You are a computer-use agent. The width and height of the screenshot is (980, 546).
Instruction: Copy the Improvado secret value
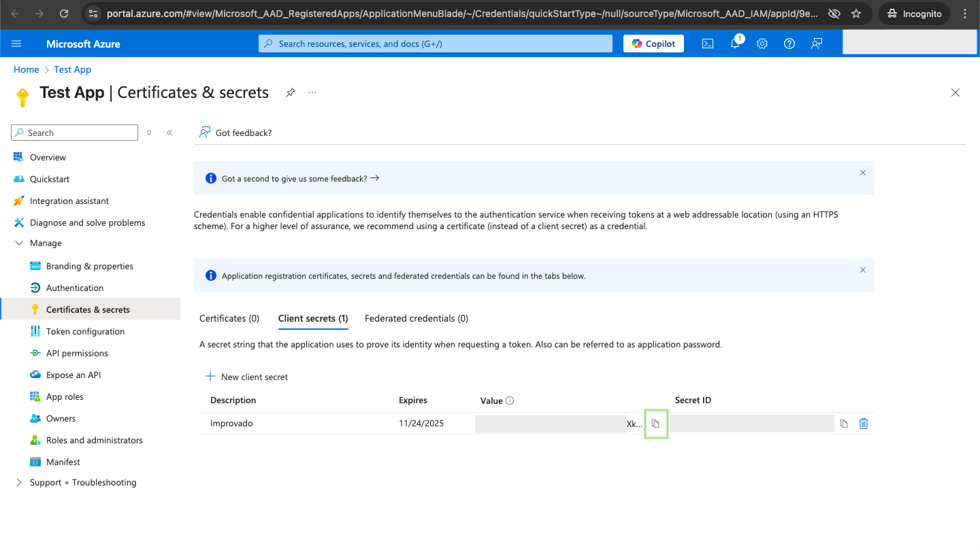click(655, 424)
